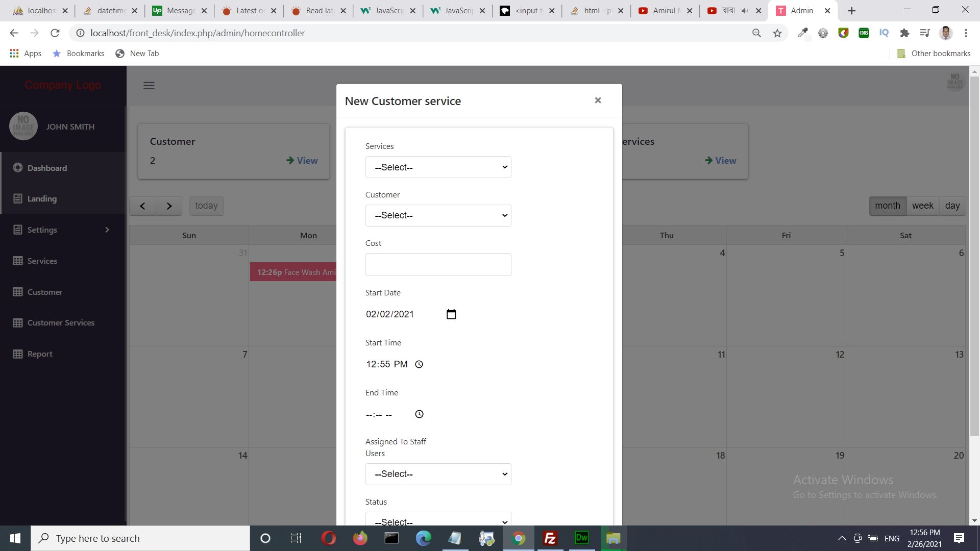The width and height of the screenshot is (980, 551).
Task: Open Assigned To Staff Users dropdown
Action: tap(438, 474)
